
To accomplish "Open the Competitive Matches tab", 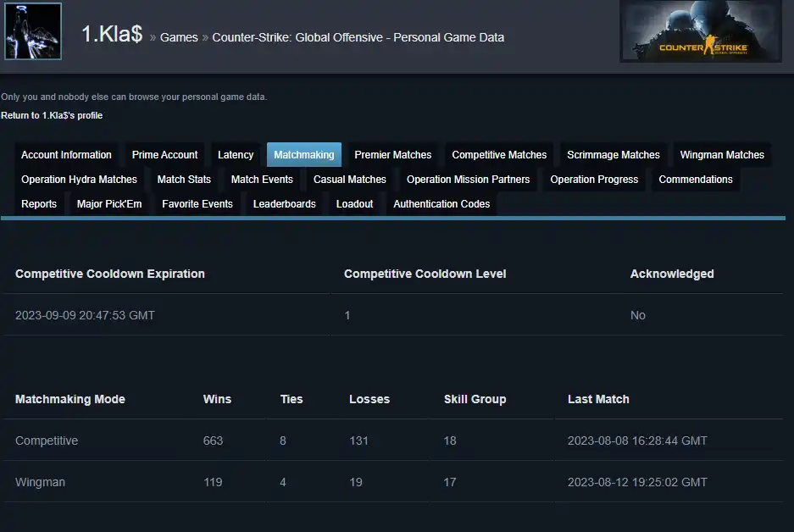I will pyautogui.click(x=499, y=155).
